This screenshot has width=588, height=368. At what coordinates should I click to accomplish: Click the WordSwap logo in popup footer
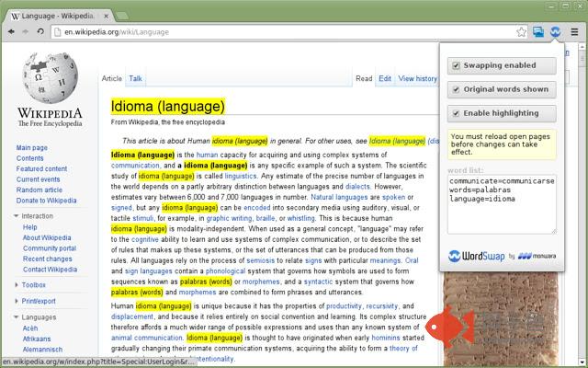click(477, 256)
